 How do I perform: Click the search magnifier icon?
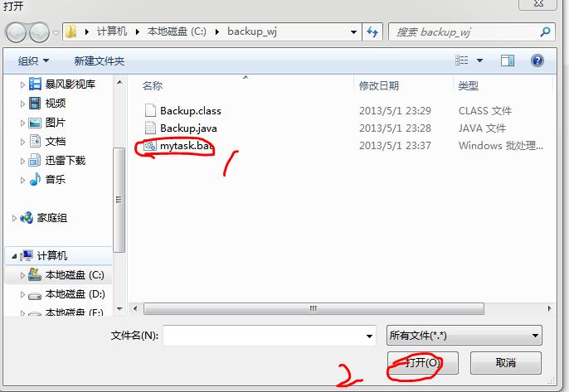pyautogui.click(x=545, y=32)
